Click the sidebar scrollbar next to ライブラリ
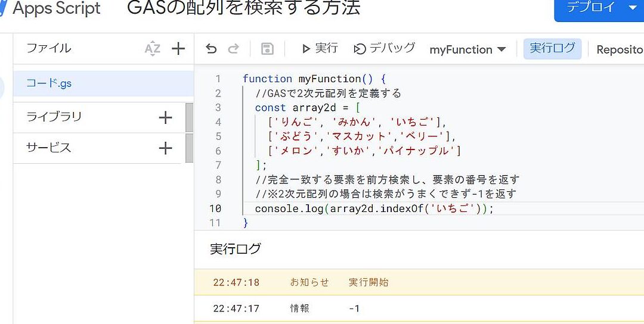This screenshot has width=644, height=324. coord(190,118)
